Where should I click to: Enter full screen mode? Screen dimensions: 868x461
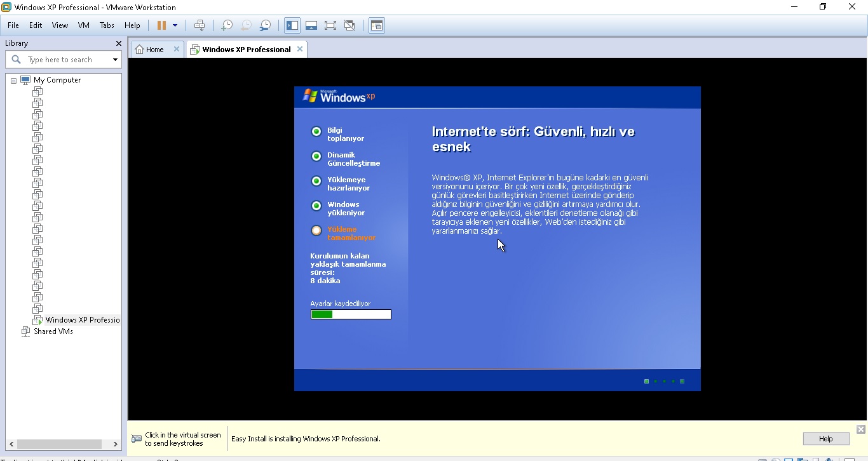(330, 25)
